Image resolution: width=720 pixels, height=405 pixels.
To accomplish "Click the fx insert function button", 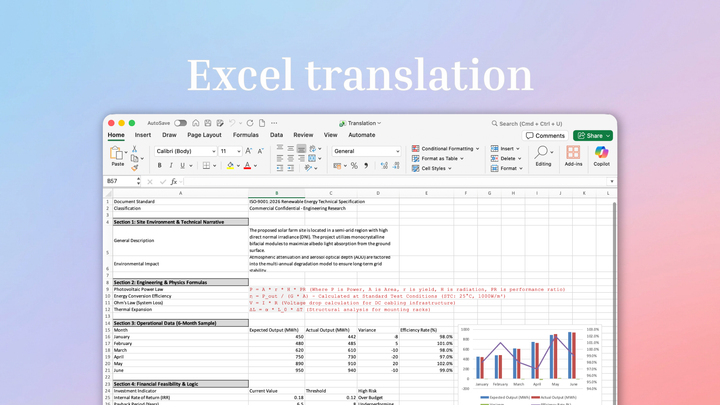I will (174, 182).
